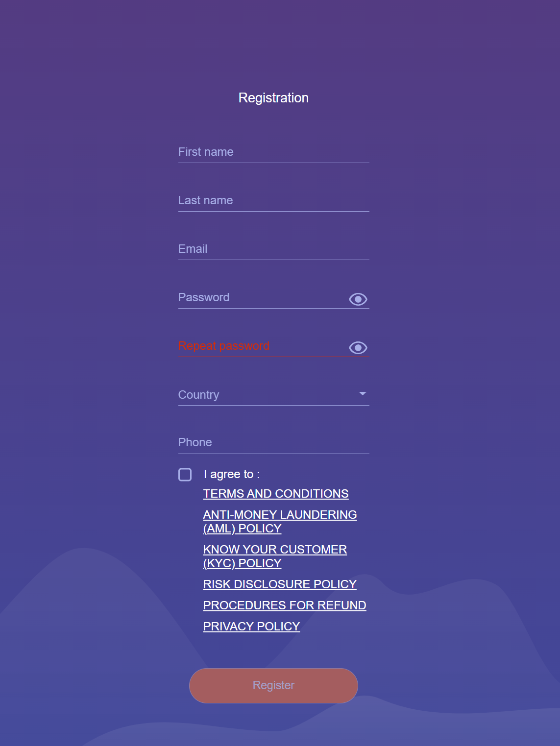
Task: Click the Registration heading text
Action: pyautogui.click(x=273, y=98)
